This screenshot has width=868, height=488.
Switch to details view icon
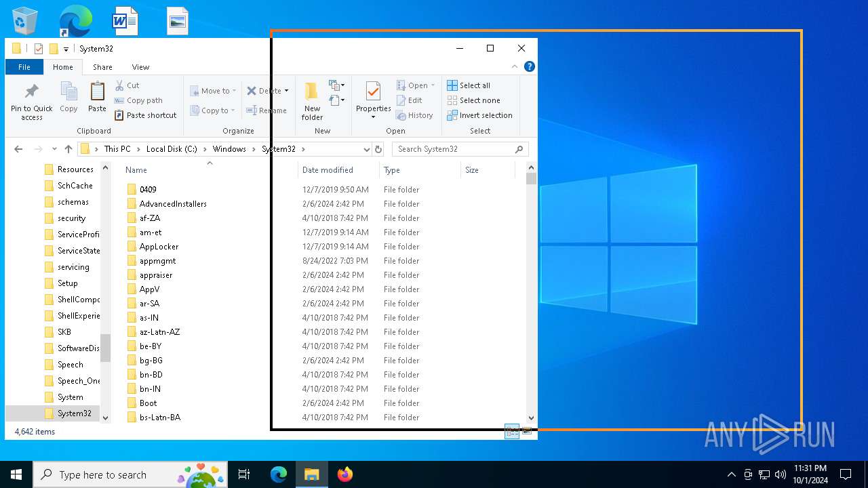(511, 431)
